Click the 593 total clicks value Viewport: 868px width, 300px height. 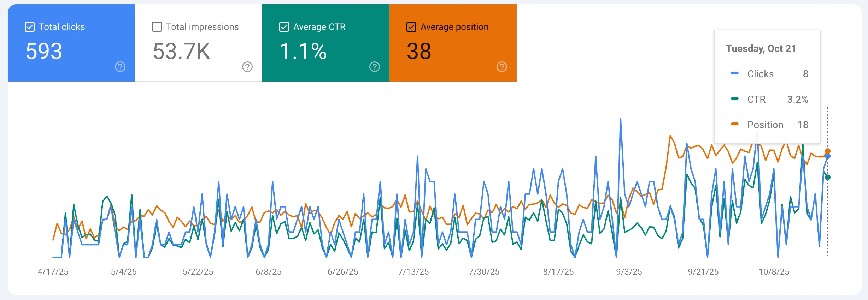(x=44, y=51)
